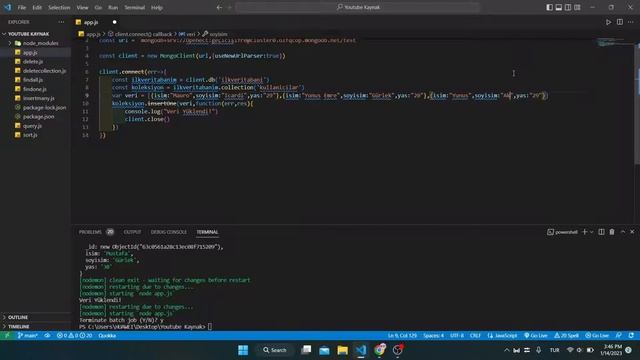Change encoding UTF-8 in status bar
The image size is (640, 360).
(457, 336)
